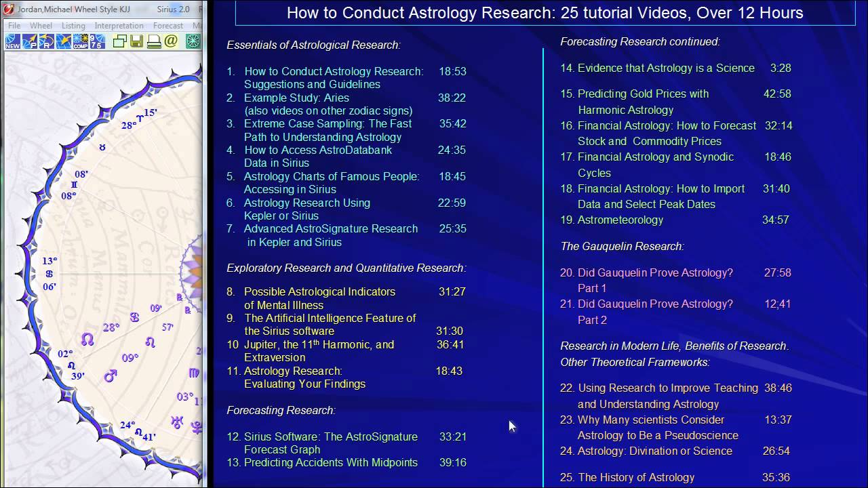Click the large North Node glyph in the chart

click(87, 339)
